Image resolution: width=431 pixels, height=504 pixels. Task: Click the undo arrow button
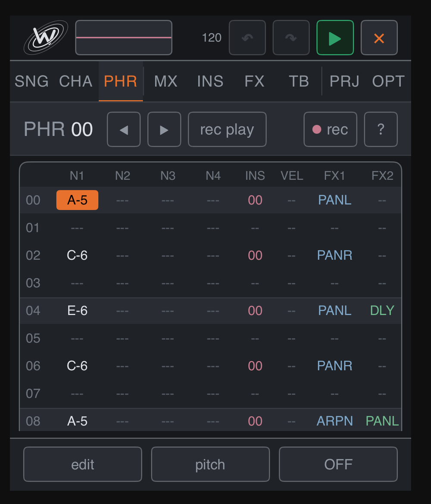247,38
